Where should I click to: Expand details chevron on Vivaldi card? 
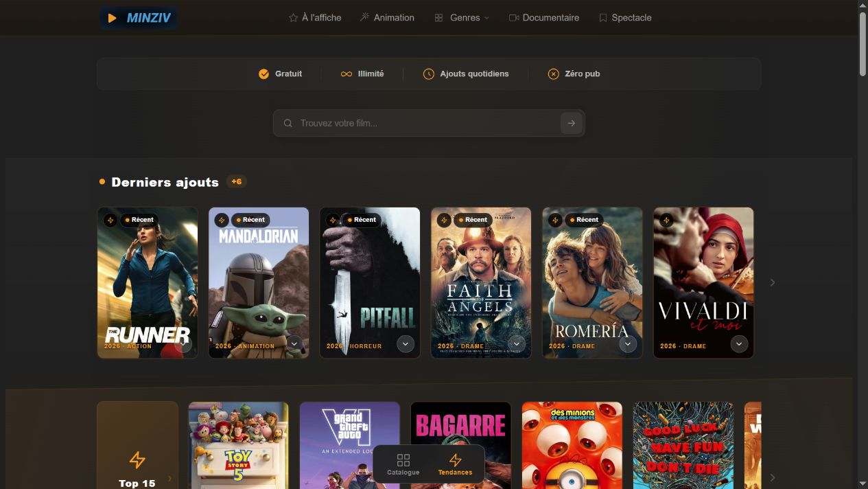739,344
